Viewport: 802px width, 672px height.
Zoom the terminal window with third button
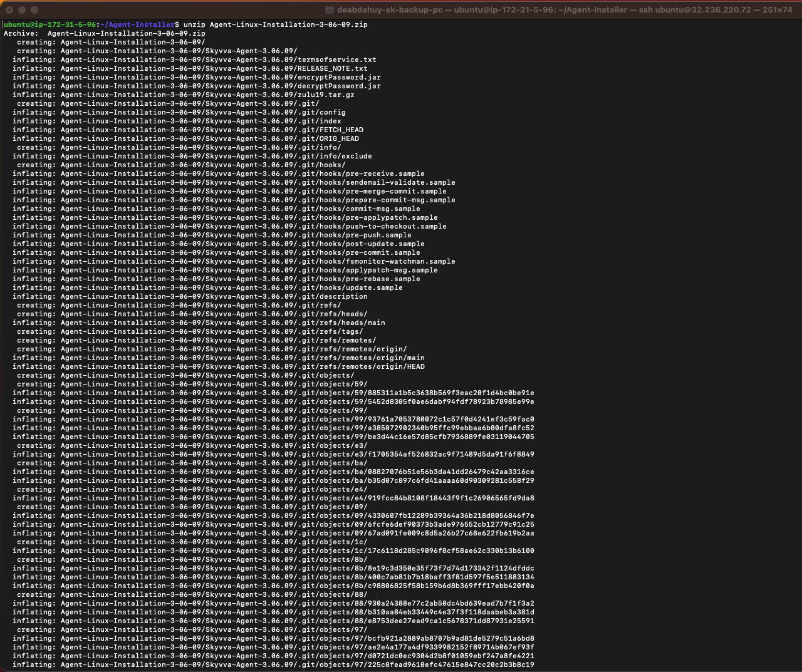tap(34, 10)
